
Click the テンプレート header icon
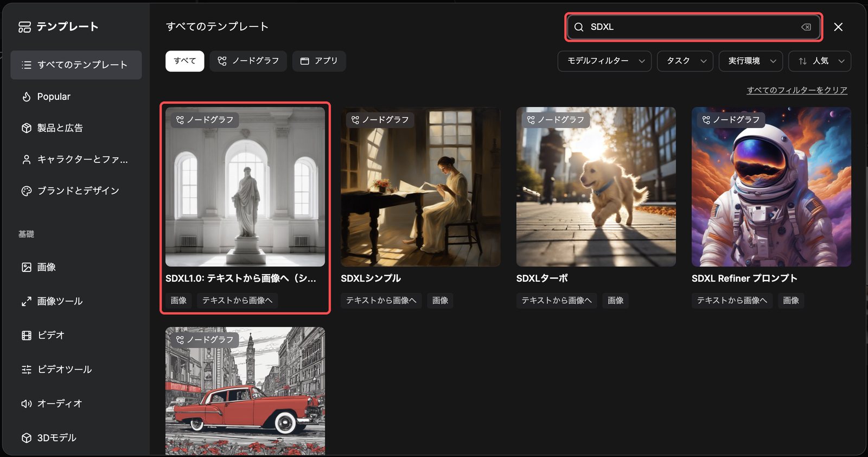[x=24, y=27]
